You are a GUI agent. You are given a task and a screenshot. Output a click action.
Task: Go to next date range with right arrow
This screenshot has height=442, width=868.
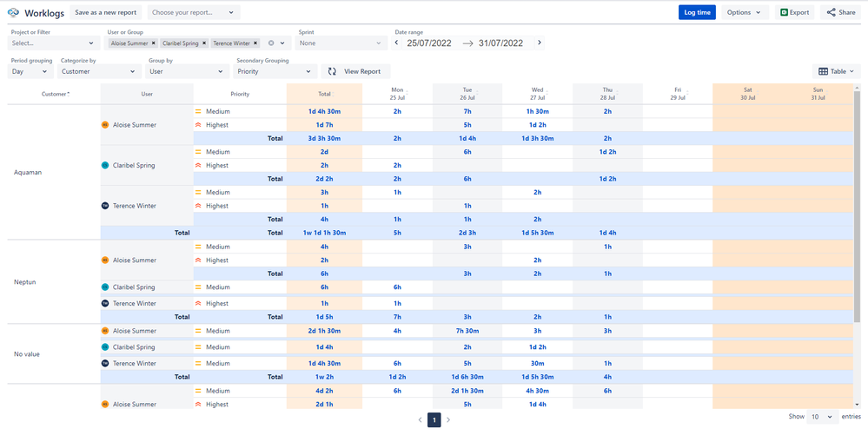(540, 43)
